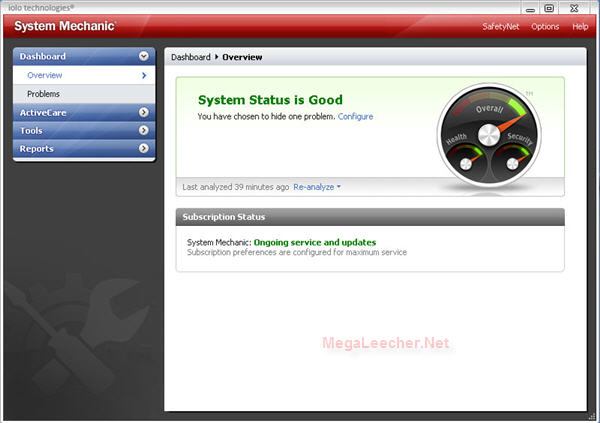Maximize the System Mechanic window
The height and width of the screenshot is (423, 600).
[x=549, y=8]
